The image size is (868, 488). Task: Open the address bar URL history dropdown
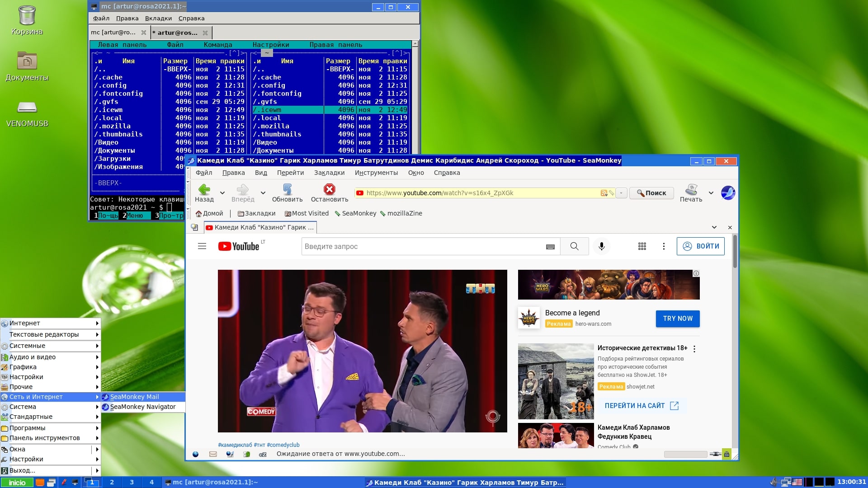621,193
